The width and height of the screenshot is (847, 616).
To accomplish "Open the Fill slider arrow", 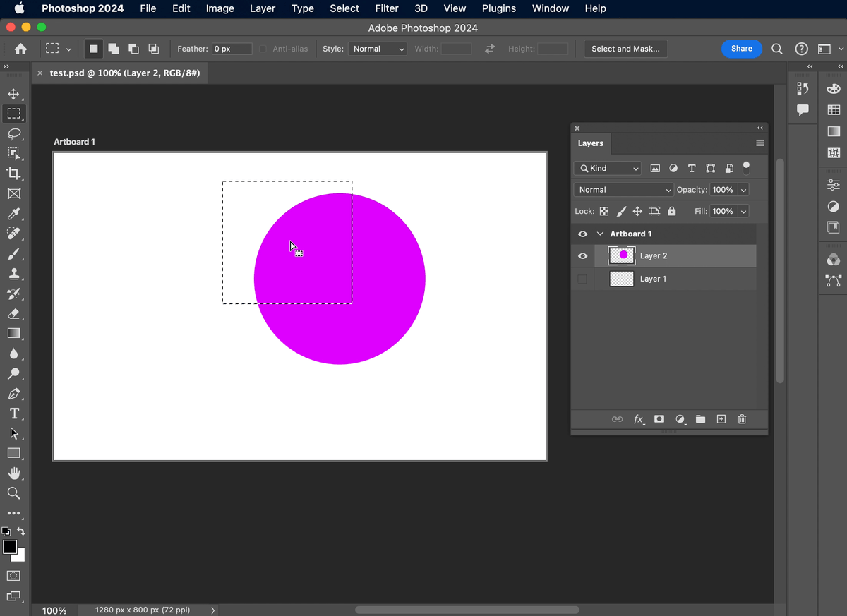I will click(743, 211).
